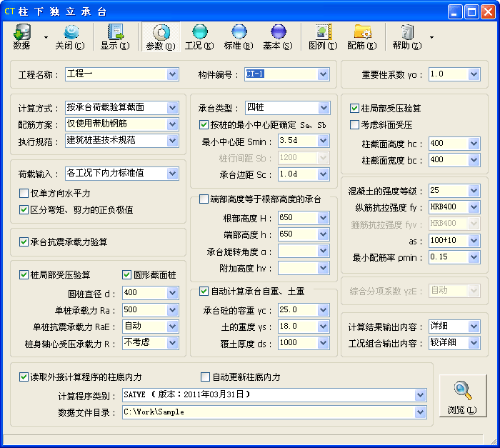This screenshot has height=448, width=500.
Task: Open the 承台旋转角度 α dropdown
Action: coord(323,251)
